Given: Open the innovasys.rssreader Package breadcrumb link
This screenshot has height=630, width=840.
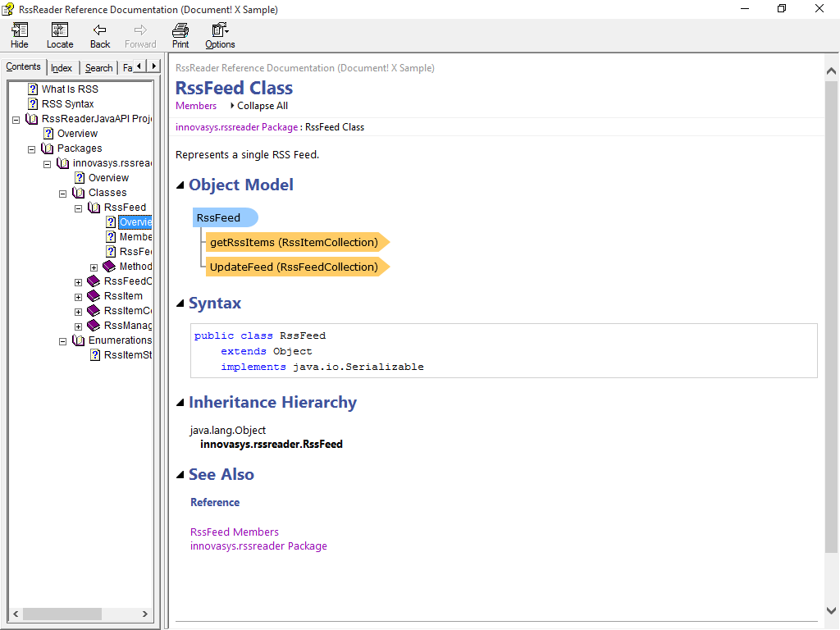Looking at the screenshot, I should click(237, 127).
